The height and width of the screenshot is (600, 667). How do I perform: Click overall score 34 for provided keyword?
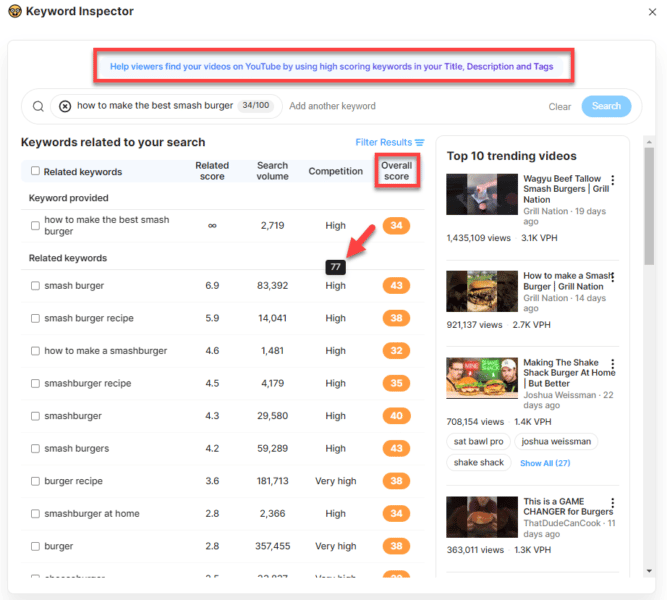click(x=396, y=226)
